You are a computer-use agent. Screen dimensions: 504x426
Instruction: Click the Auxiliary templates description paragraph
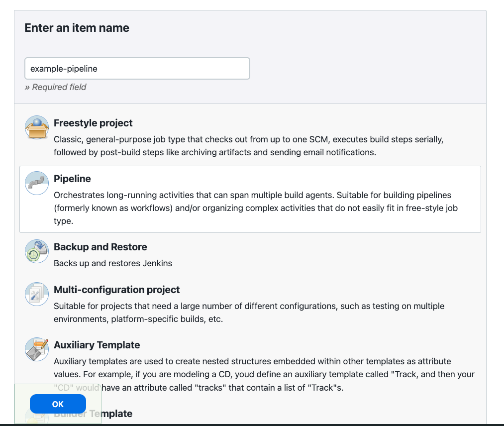pyautogui.click(x=264, y=374)
